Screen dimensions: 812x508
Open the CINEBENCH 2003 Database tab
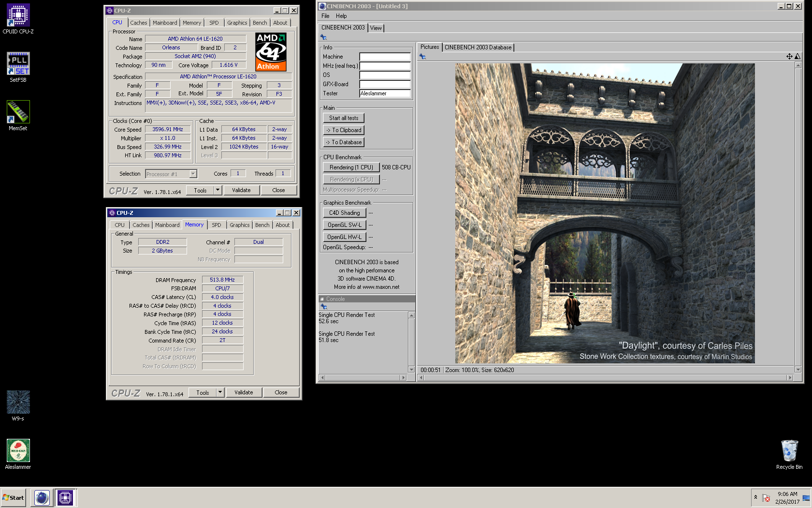tap(478, 47)
